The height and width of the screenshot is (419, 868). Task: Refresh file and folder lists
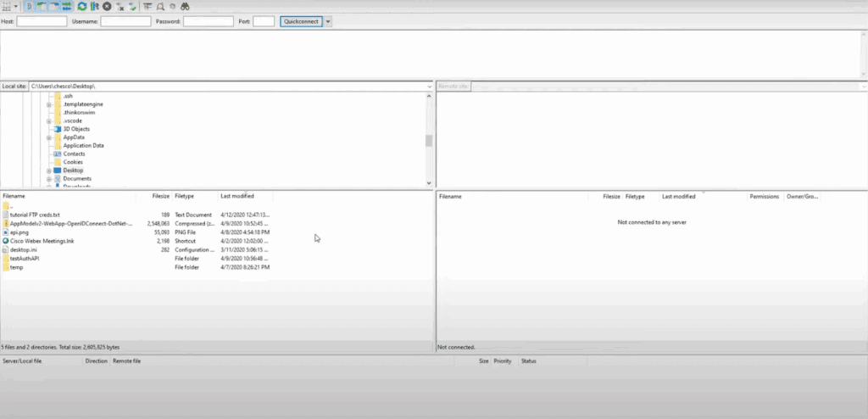(82, 6)
